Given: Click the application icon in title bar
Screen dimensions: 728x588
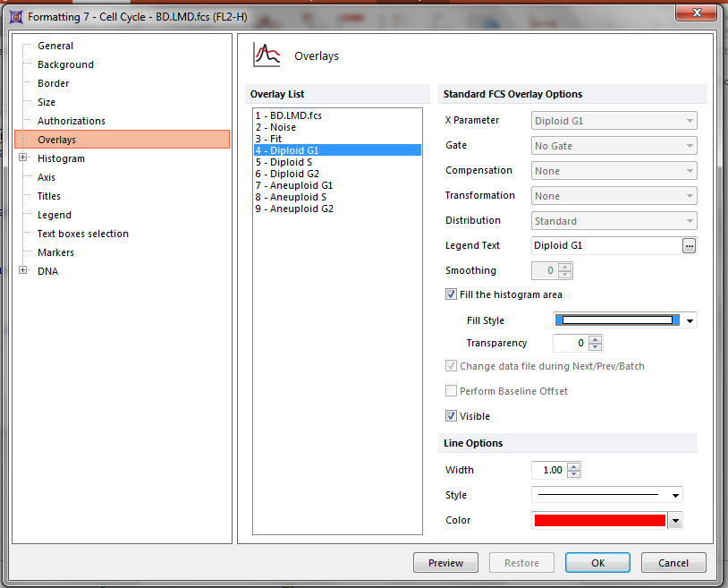Looking at the screenshot, I should (14, 15).
